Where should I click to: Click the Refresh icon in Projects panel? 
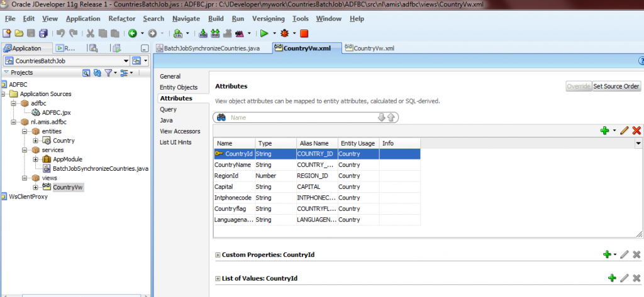97,73
